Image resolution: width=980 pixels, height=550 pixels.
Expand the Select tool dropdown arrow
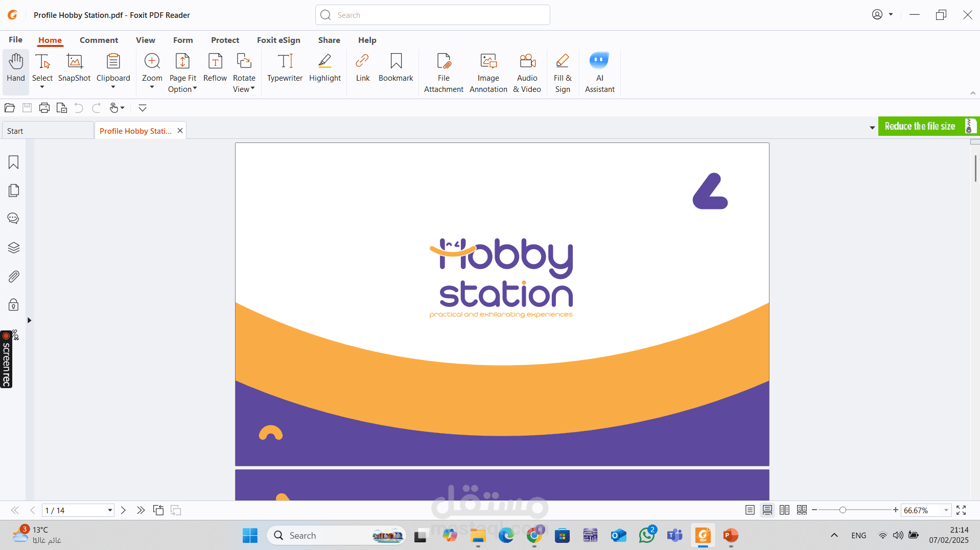tap(42, 87)
